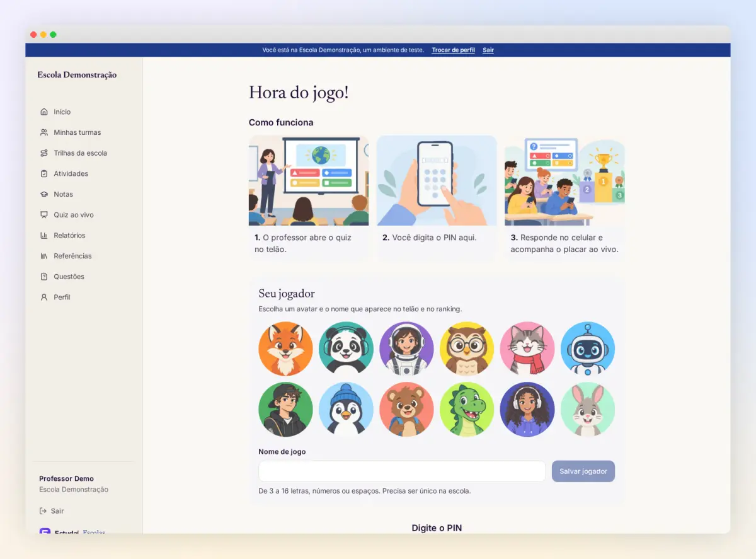Choose the penguin with blue beanie avatar

coord(346,410)
